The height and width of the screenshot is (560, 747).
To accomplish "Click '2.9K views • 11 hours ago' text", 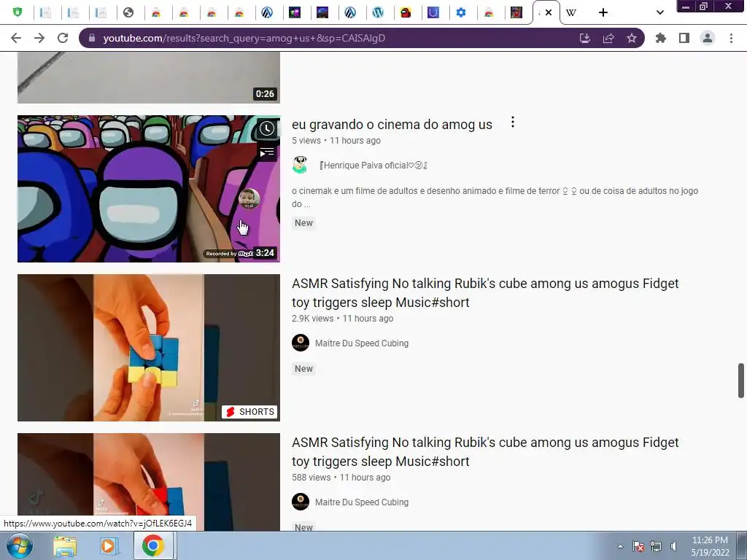I will 343,319.
